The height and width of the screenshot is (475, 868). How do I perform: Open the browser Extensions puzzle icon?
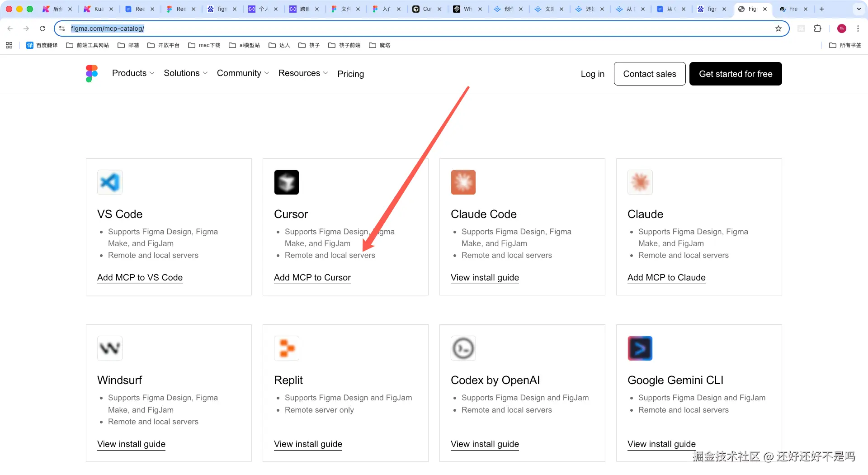817,28
